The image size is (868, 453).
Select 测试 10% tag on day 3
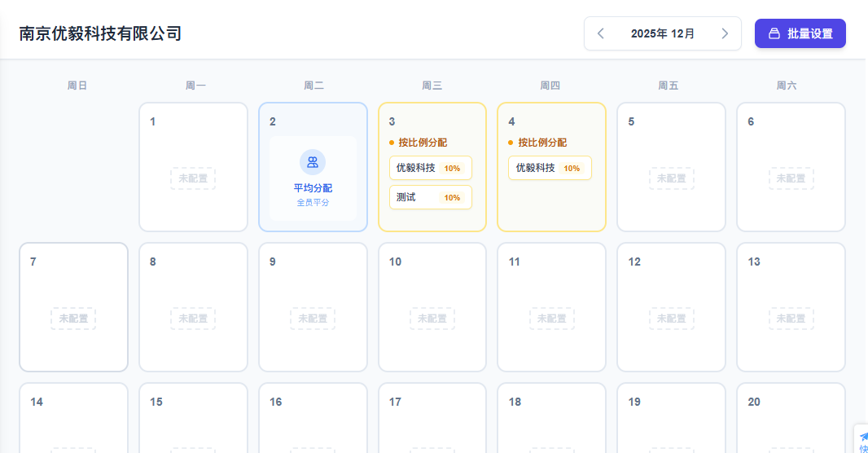(430, 197)
